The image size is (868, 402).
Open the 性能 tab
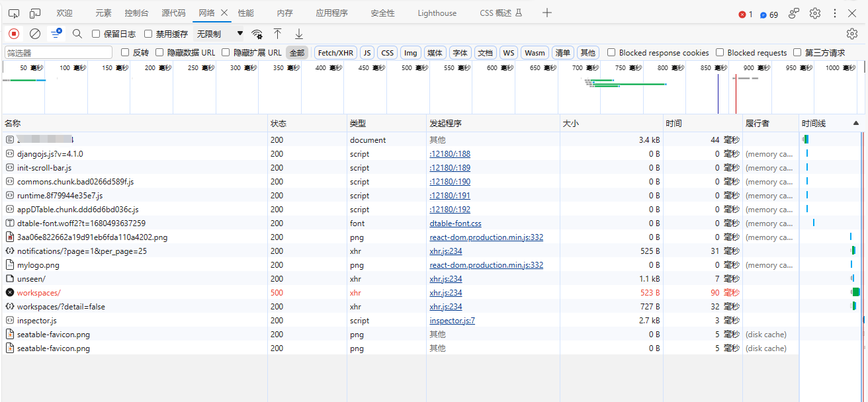click(245, 13)
